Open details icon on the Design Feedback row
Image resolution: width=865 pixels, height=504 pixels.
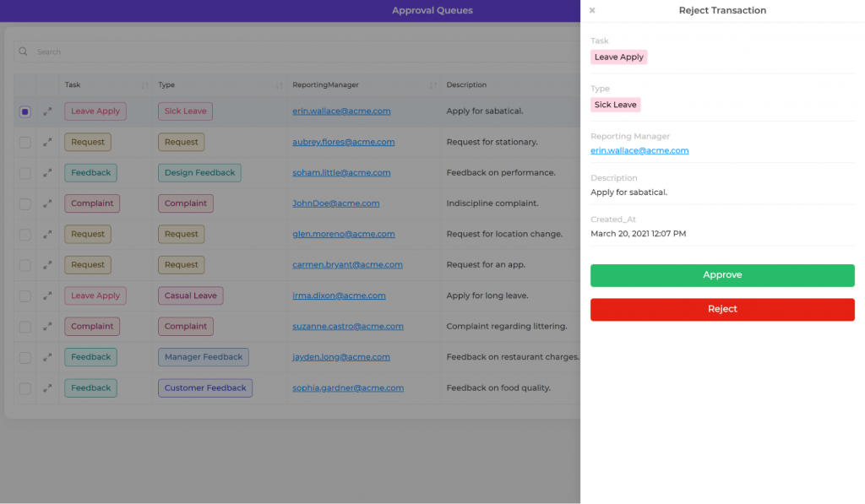point(49,172)
